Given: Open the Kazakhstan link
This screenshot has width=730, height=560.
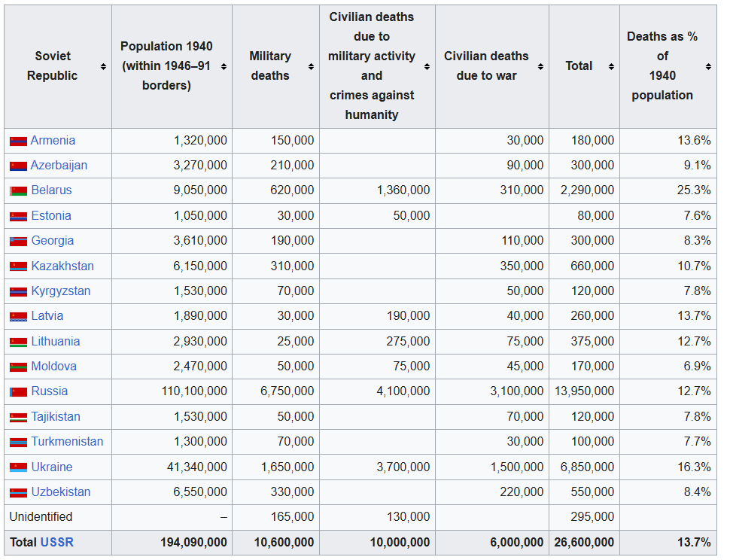Looking at the screenshot, I should coord(62,266).
